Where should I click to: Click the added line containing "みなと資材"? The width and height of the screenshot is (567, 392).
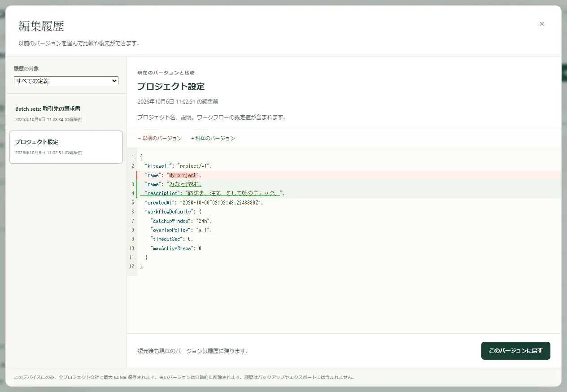(349, 184)
